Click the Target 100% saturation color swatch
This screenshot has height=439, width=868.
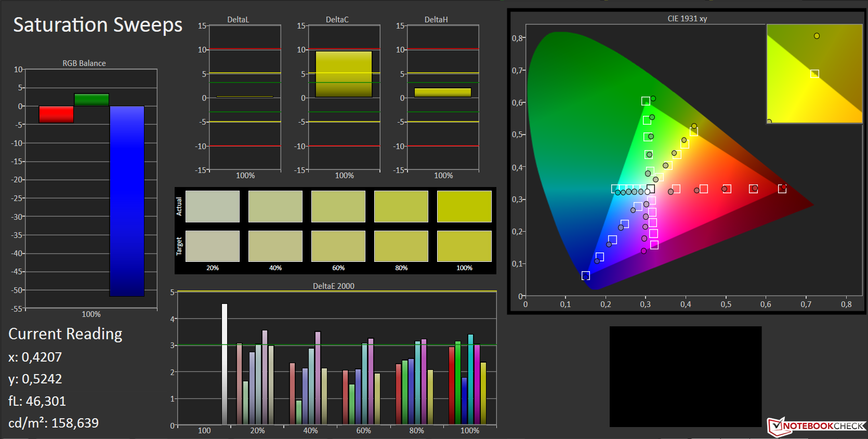click(464, 246)
